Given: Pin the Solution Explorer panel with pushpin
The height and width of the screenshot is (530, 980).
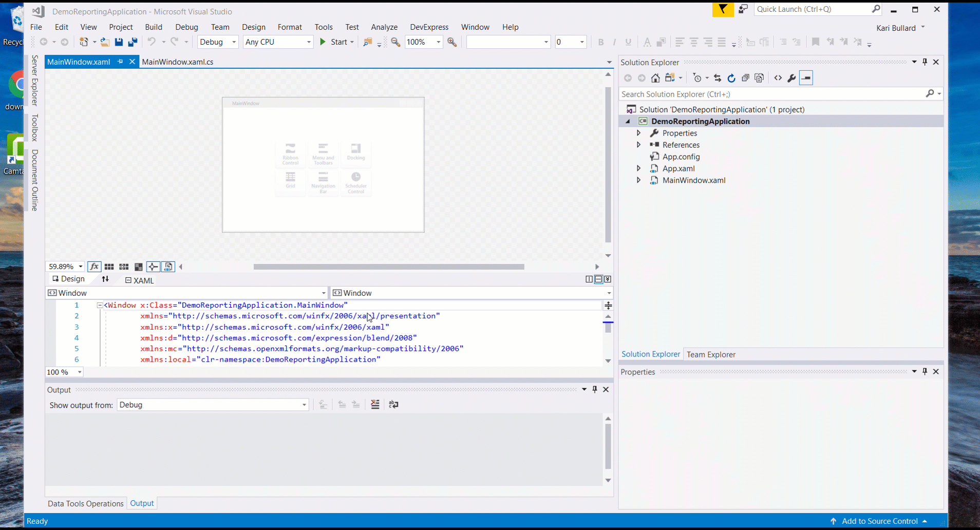Looking at the screenshot, I should (x=925, y=62).
